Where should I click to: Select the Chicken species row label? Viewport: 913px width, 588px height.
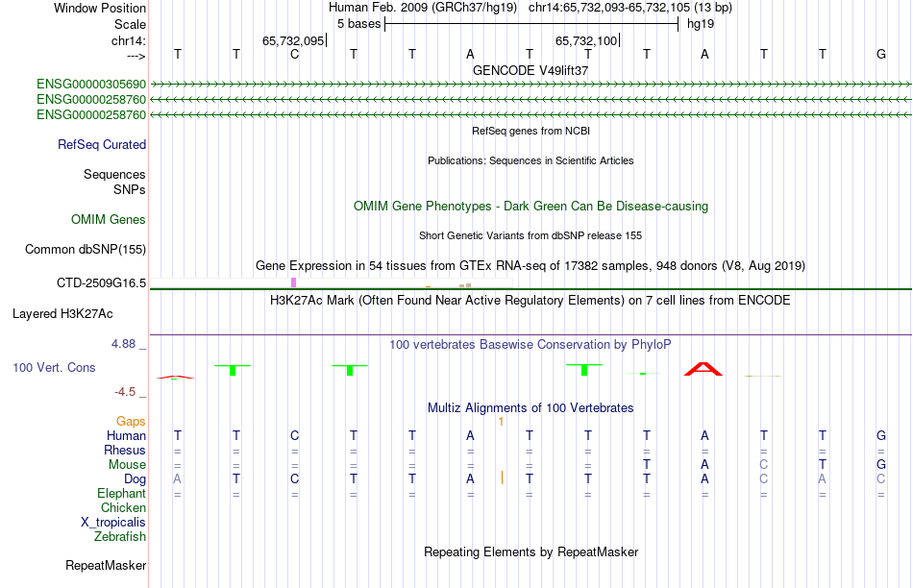(x=123, y=507)
